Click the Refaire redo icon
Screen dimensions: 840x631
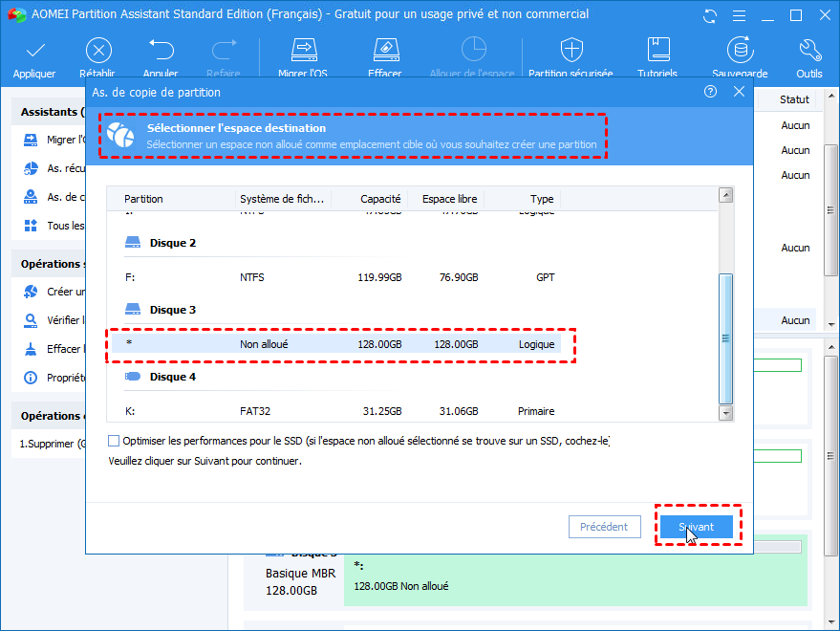pos(224,50)
